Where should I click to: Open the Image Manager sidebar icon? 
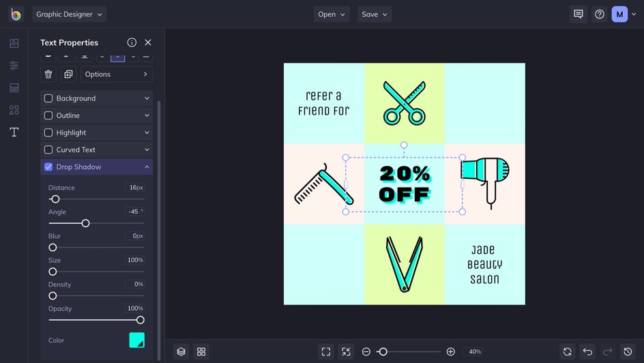14,43
